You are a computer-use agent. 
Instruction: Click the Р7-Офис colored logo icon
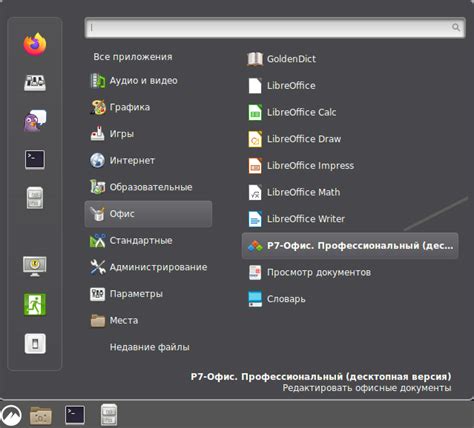[x=255, y=246]
